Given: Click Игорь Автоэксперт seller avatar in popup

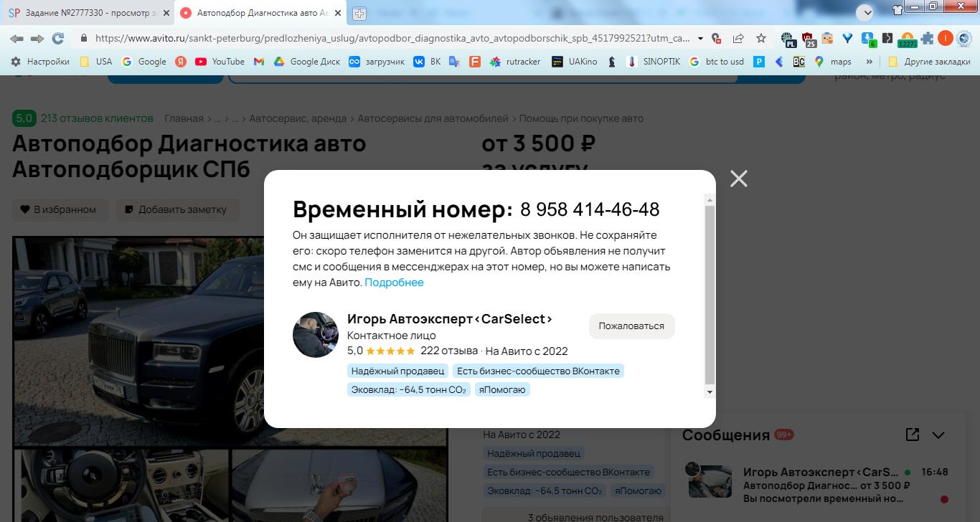Looking at the screenshot, I should (316, 335).
